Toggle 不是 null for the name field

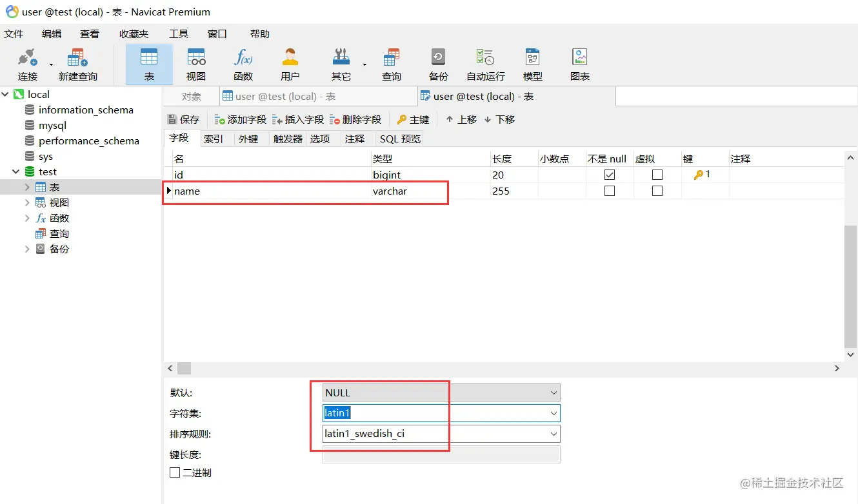click(610, 191)
